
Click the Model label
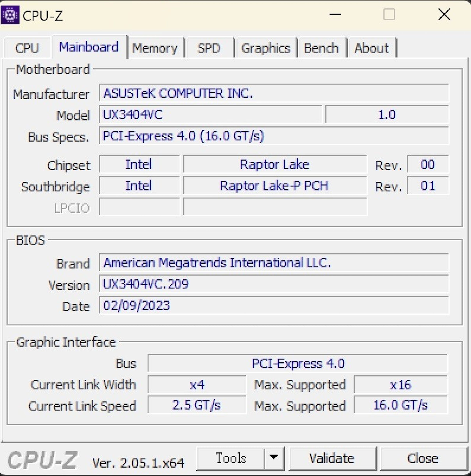[x=73, y=116]
